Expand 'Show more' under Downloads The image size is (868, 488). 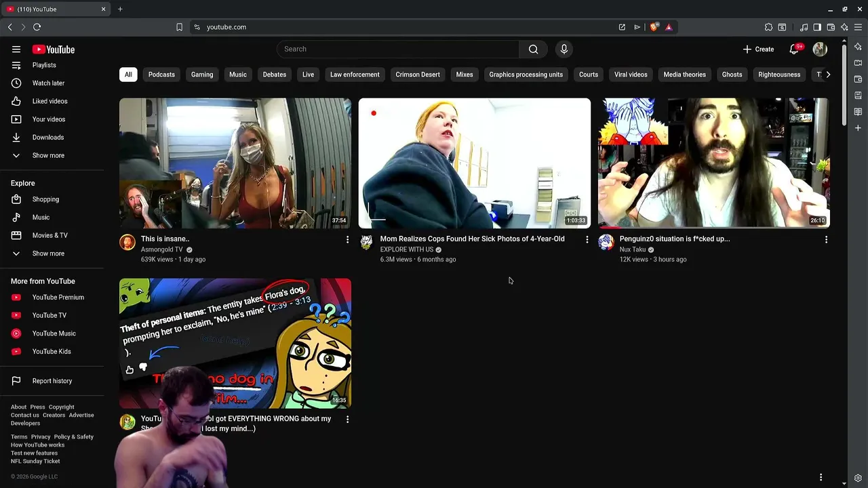coord(52,155)
